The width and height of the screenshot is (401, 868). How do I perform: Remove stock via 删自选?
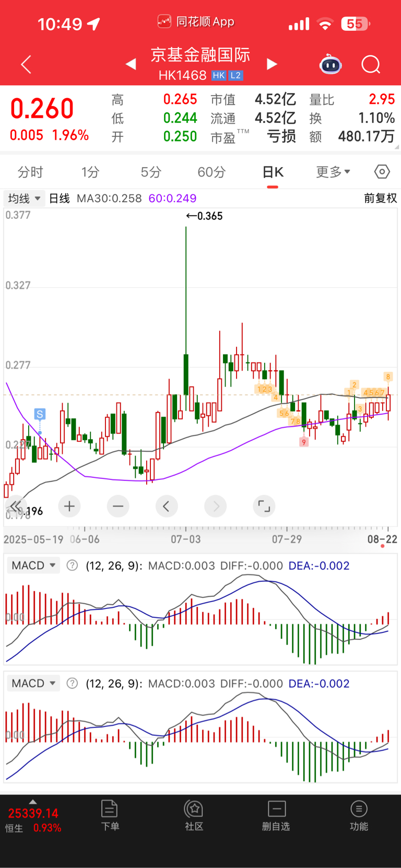(x=276, y=815)
